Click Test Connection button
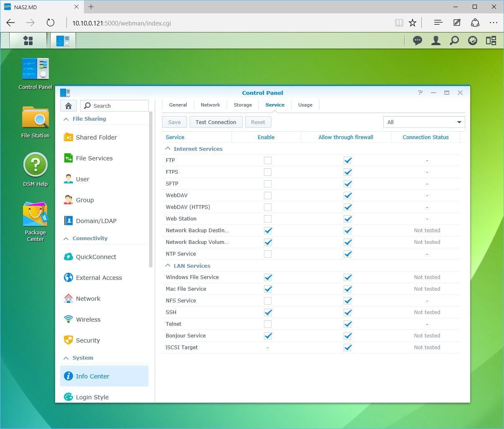The height and width of the screenshot is (429, 504). pyautogui.click(x=215, y=122)
